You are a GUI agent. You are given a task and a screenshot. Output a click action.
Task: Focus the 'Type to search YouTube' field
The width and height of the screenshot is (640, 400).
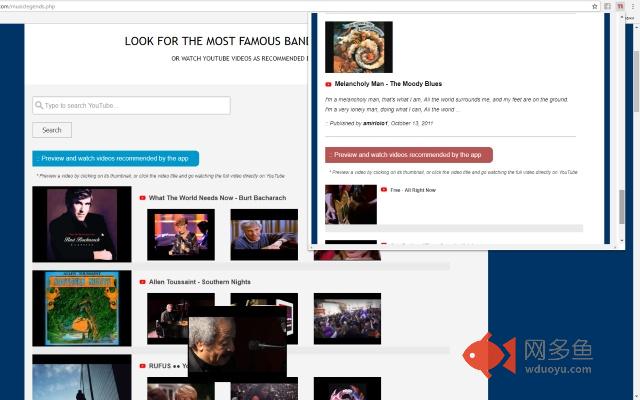[x=131, y=105]
